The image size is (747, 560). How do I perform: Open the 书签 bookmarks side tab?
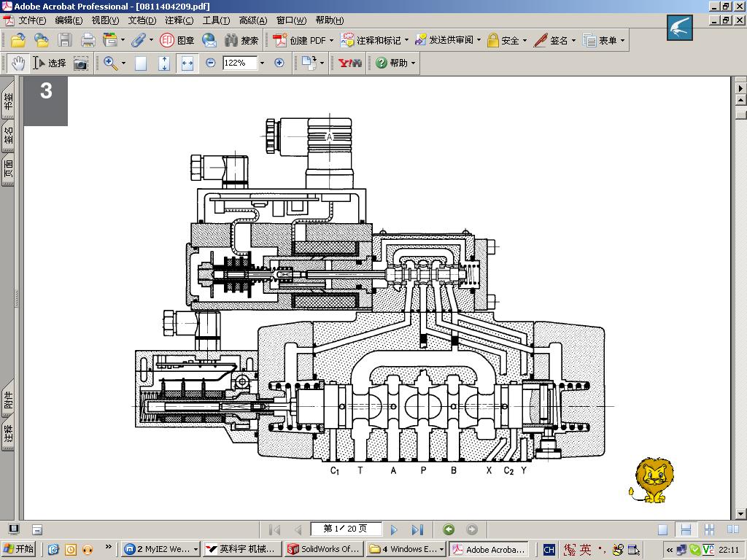pyautogui.click(x=8, y=99)
